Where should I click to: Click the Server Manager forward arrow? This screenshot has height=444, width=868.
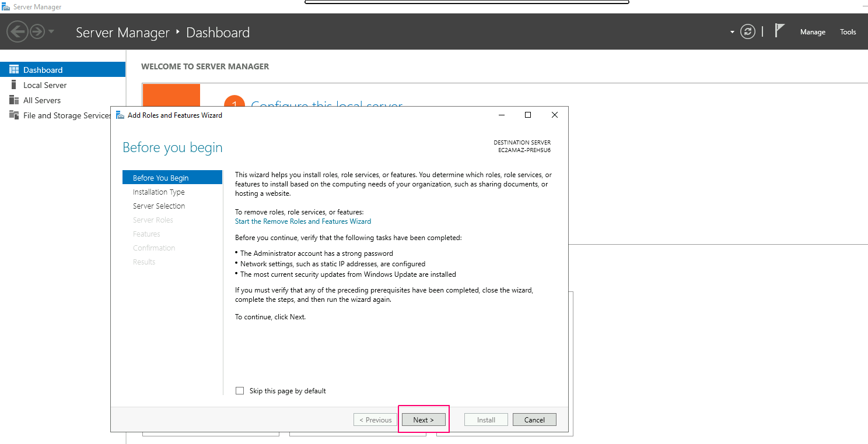[x=37, y=31]
